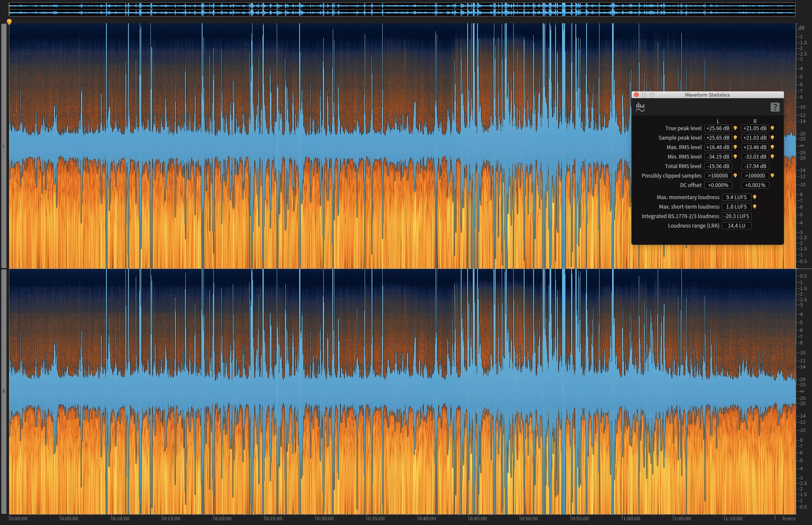The image size is (812, 525).
Task: Locate left channel Max. RMS level marker
Action: 735,147
